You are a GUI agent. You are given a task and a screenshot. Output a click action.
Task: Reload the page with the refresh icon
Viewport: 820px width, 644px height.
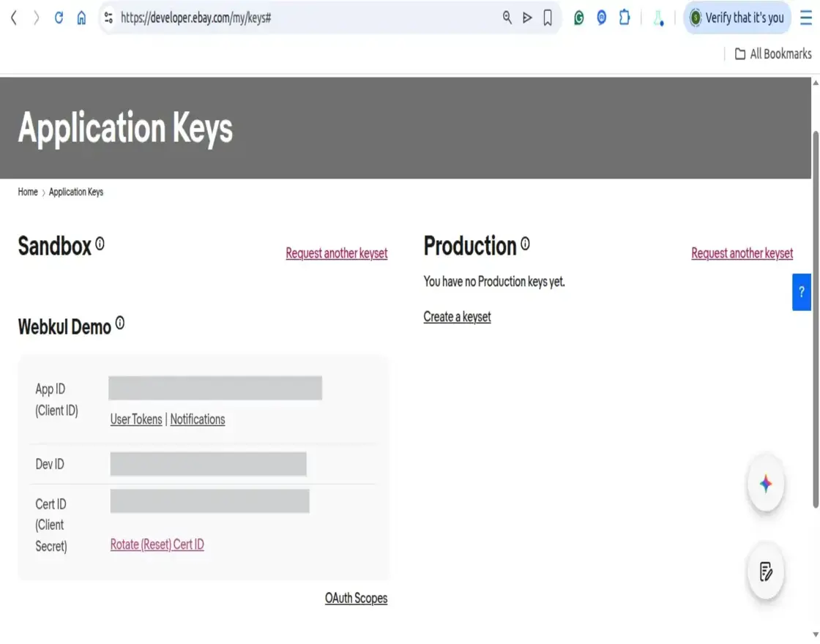[x=59, y=18]
